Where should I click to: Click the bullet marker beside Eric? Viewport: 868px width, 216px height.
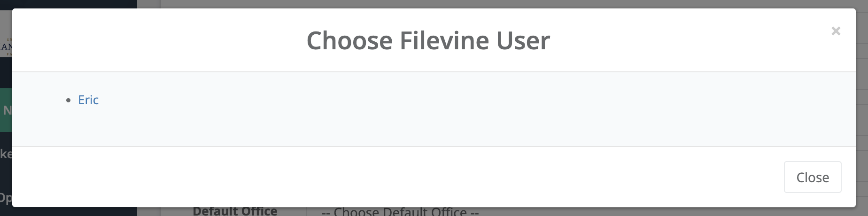(x=69, y=100)
